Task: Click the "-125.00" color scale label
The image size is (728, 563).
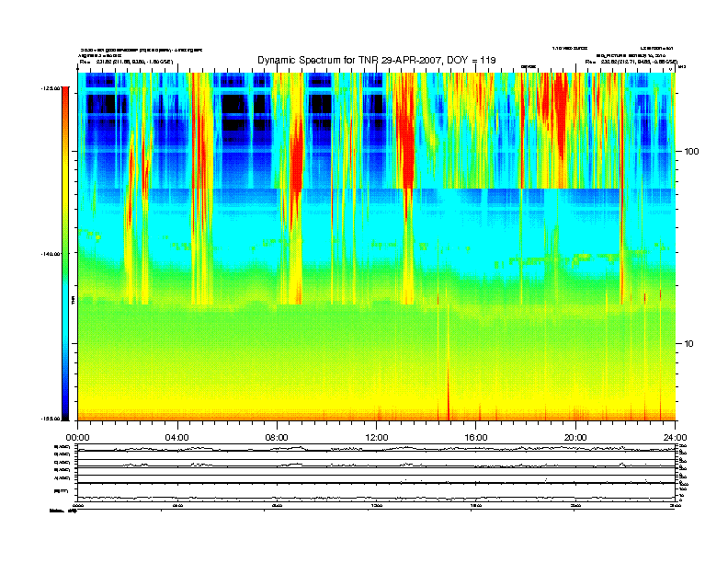Action: click(51, 87)
